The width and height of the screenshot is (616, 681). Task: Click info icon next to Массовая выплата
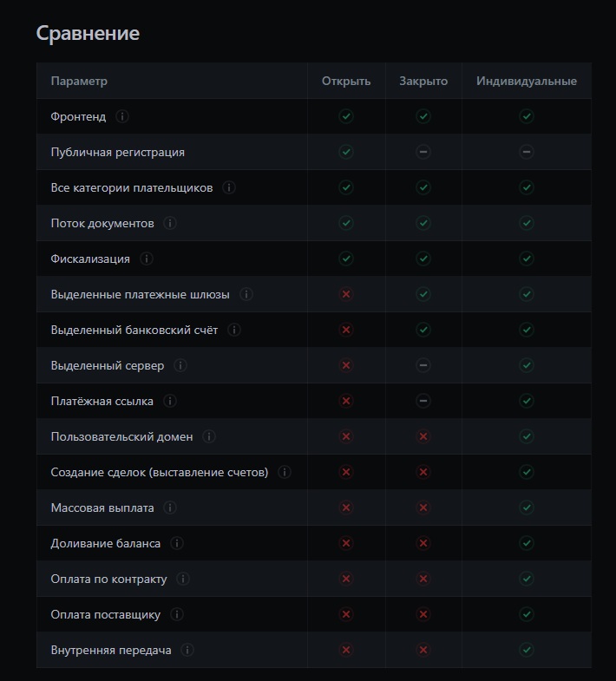tap(170, 507)
